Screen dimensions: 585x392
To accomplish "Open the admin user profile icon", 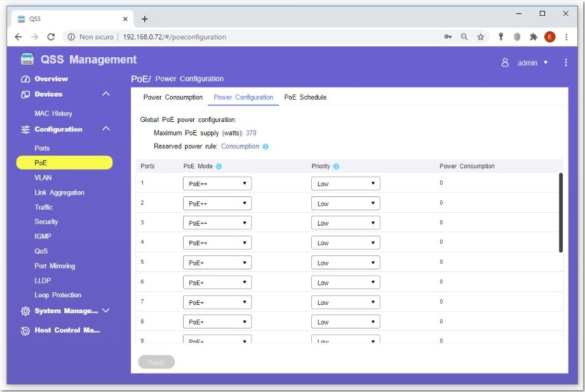I will 506,63.
